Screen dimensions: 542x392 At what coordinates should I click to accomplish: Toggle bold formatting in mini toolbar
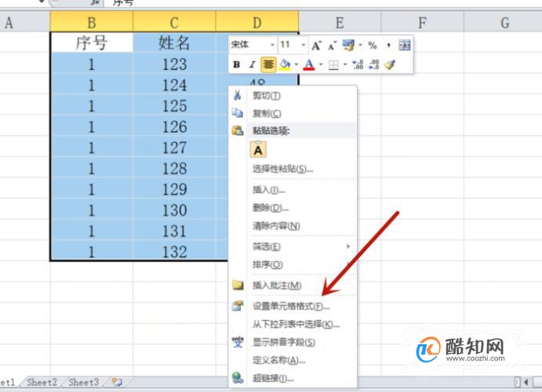[236, 64]
